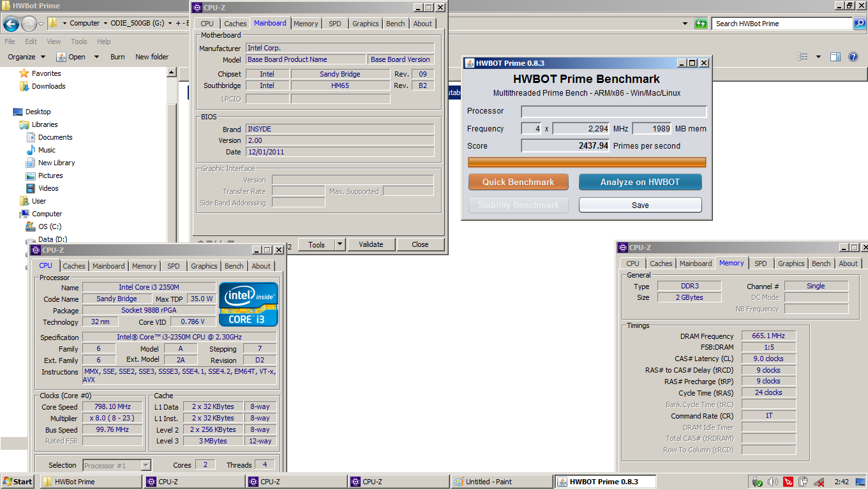Switch to CPU tab in Memory CPU-Z window
868x490 pixels.
[633, 264]
